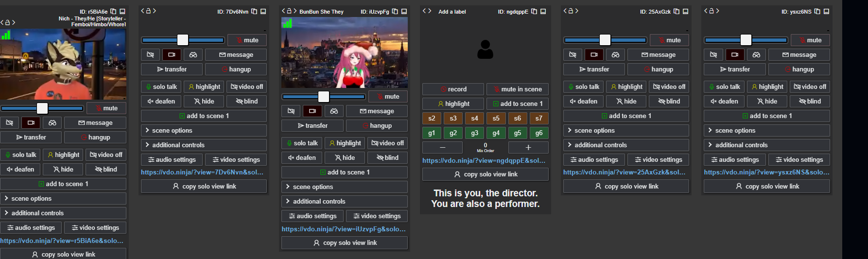Copy the guest ID 7Dv6Nvn via copy icon
Image resolution: width=868 pixels, height=259 pixels.
tap(254, 11)
